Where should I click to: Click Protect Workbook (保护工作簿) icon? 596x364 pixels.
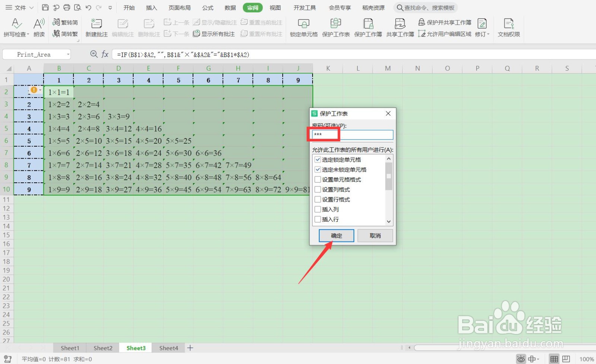coord(368,28)
